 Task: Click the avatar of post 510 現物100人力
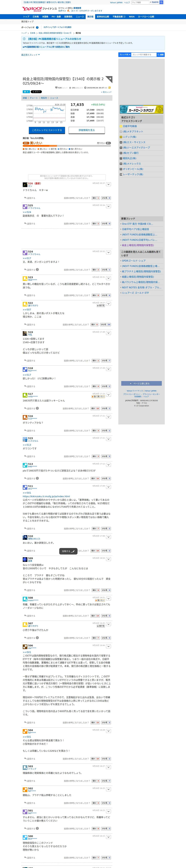click(x=25, y=537)
